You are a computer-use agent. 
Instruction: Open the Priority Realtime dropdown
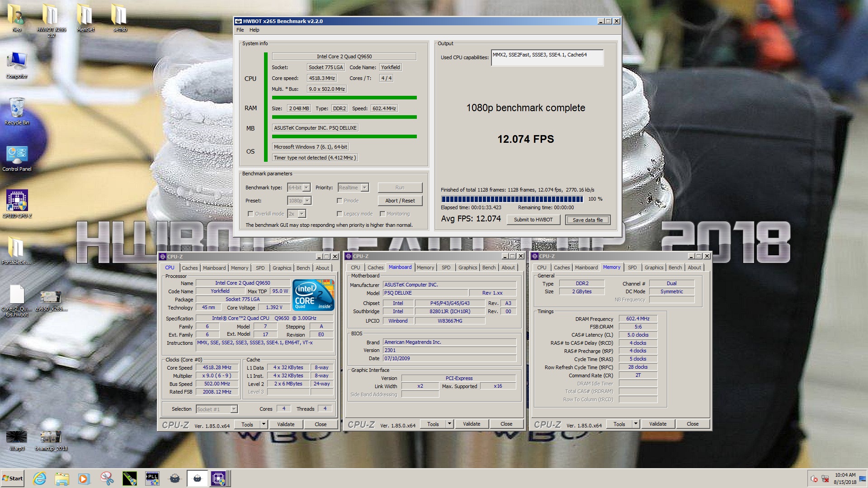pyautogui.click(x=354, y=188)
